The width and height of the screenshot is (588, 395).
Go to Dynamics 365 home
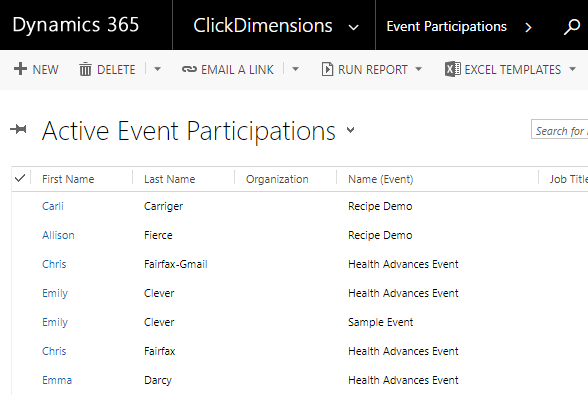pos(76,25)
